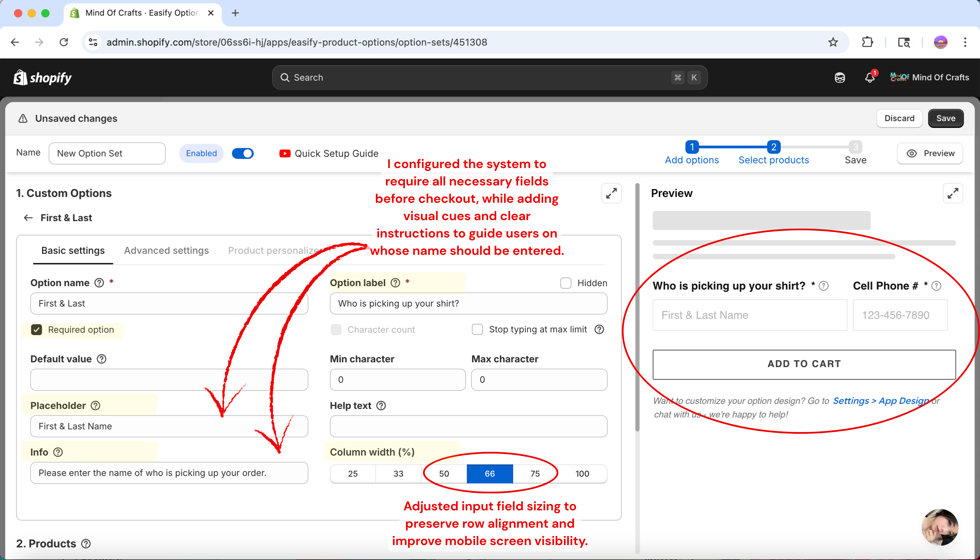Click the back arrow beside First & Last

coord(28,218)
